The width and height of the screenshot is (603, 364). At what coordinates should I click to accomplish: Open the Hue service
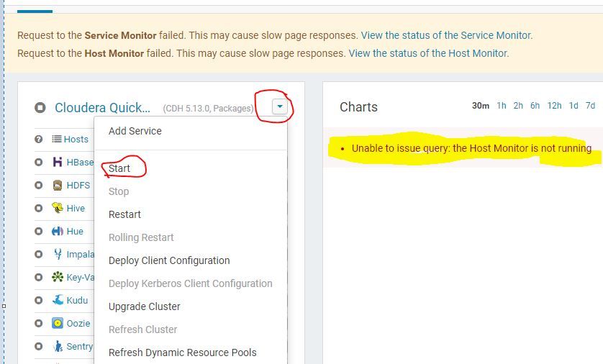(75, 232)
